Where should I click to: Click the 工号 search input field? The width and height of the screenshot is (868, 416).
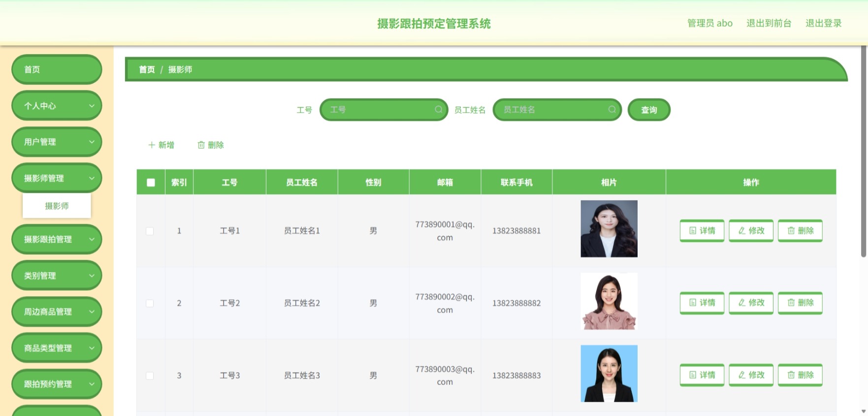click(384, 109)
